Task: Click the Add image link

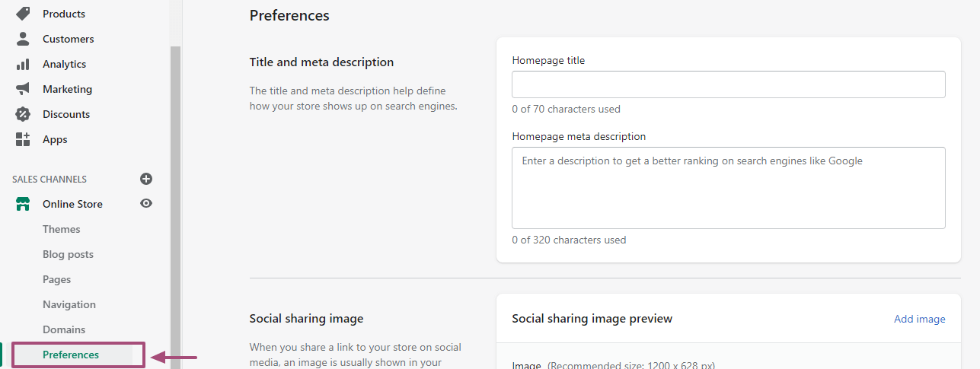Action: tap(920, 319)
